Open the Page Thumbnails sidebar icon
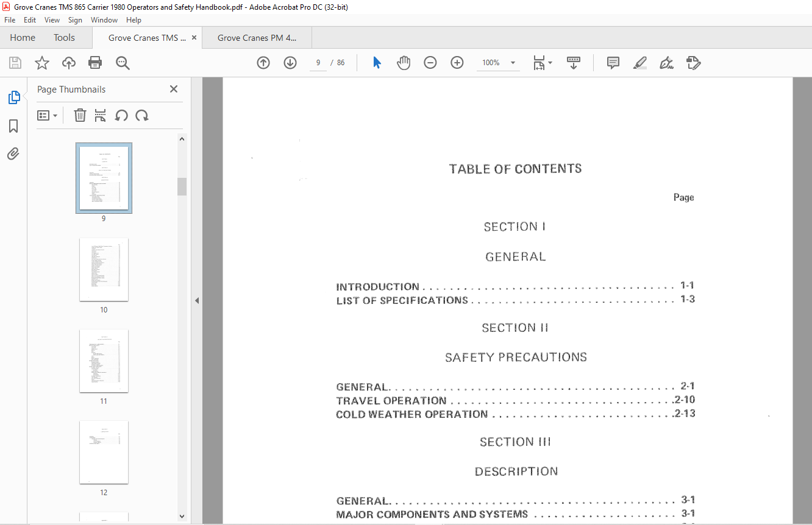 pos(13,97)
